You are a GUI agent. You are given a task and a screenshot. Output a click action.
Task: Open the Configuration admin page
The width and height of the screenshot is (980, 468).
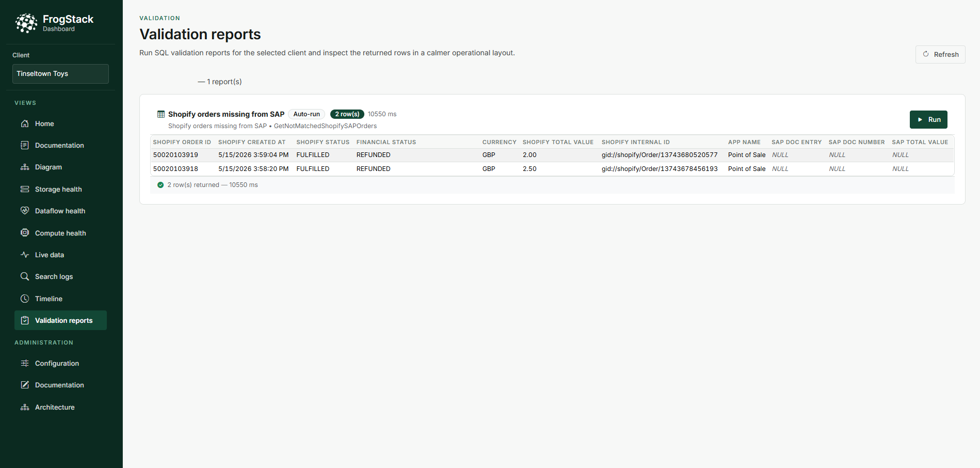(x=60, y=363)
